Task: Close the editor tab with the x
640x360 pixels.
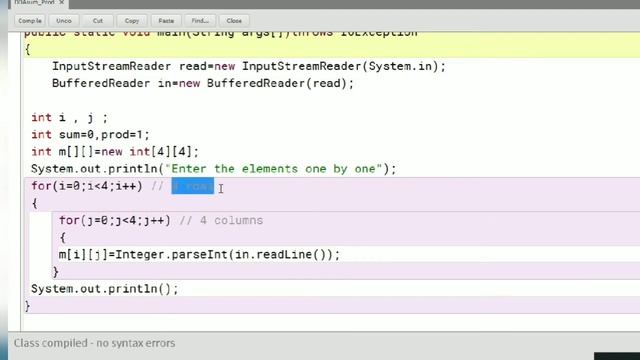Action: click(62, 2)
